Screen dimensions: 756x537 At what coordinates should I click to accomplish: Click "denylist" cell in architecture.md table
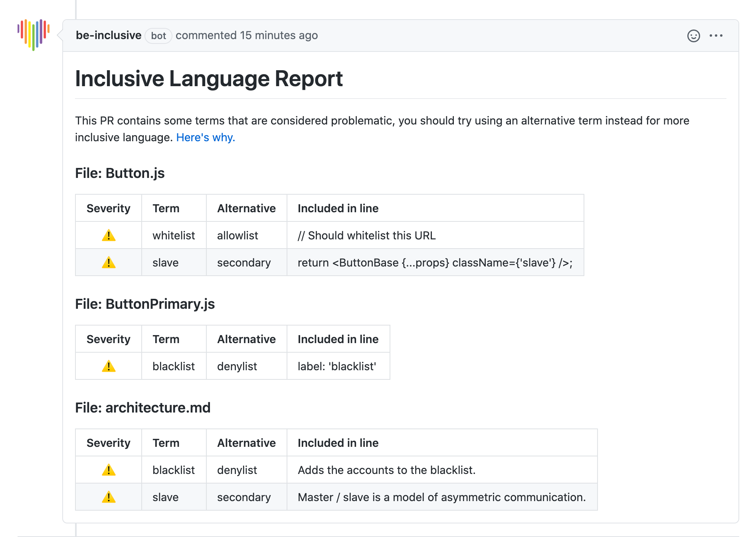(x=247, y=470)
